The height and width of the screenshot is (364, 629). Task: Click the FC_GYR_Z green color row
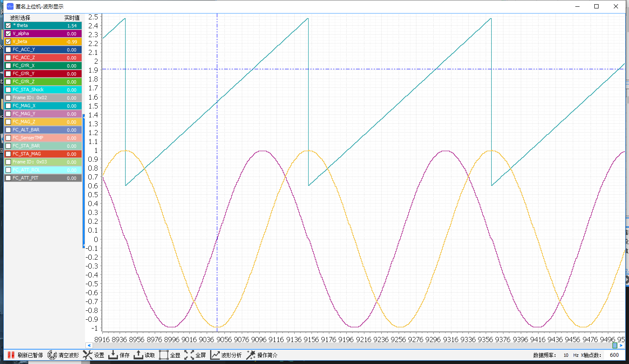coord(43,81)
